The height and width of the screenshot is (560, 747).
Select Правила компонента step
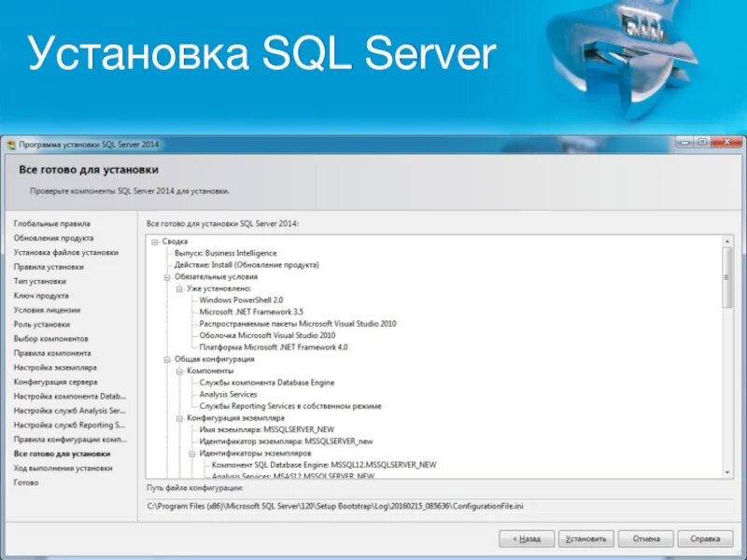pos(52,353)
